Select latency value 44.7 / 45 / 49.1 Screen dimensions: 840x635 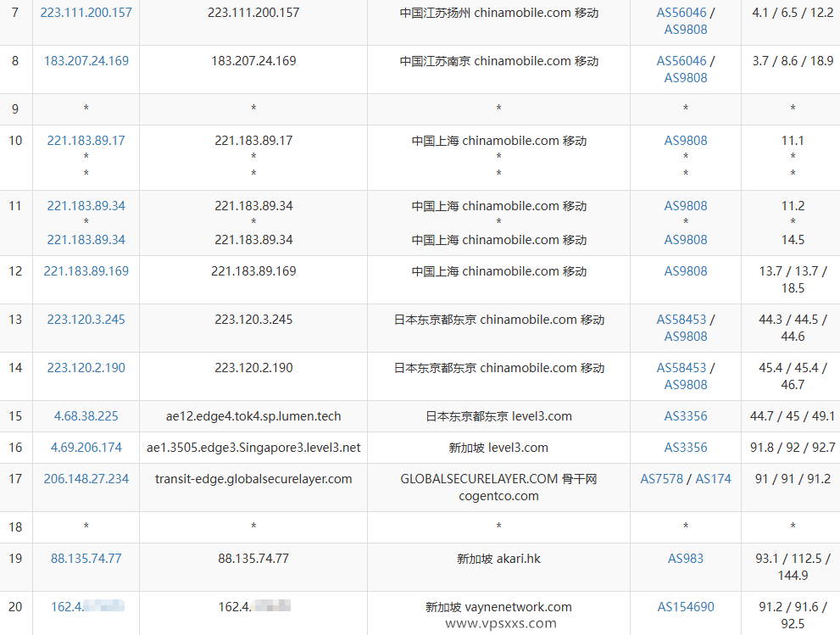click(x=793, y=415)
